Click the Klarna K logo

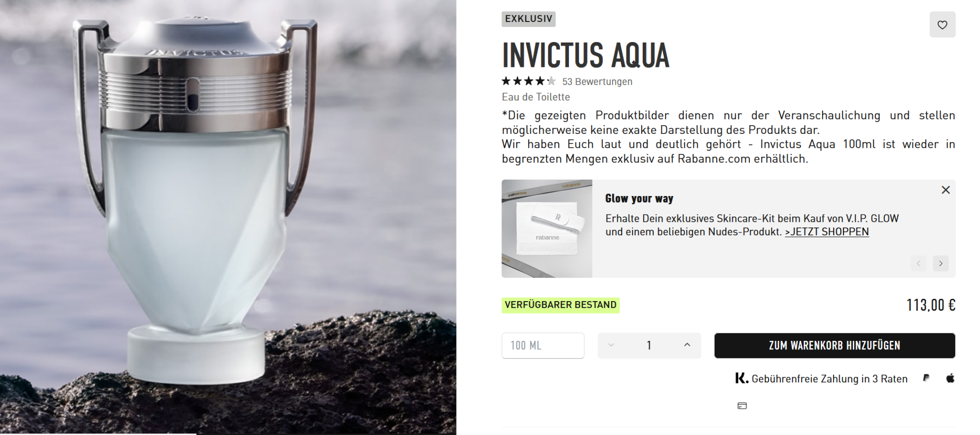coord(741,378)
